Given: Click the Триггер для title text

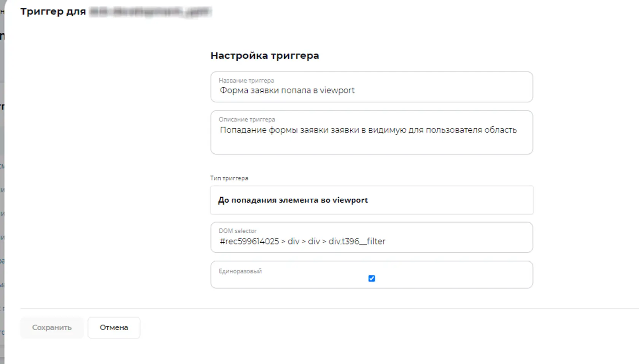Looking at the screenshot, I should [53, 11].
